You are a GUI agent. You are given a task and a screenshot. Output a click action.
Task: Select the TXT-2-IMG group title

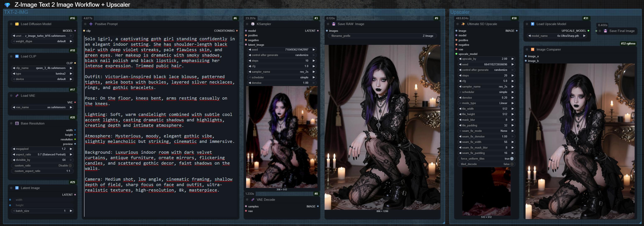pyautogui.click(x=16, y=12)
